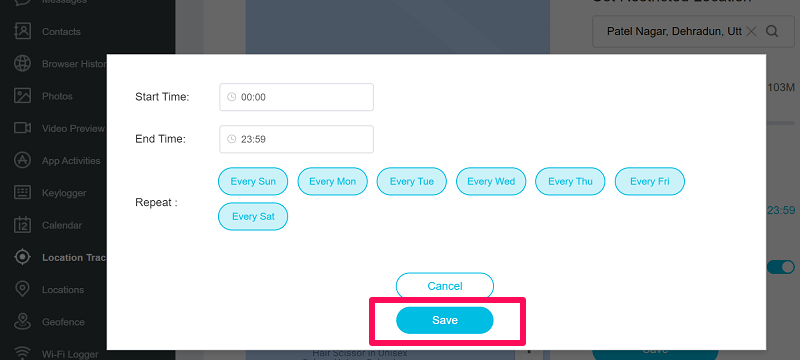Toggle the Every Sun repeat option
The image size is (800, 360).
click(x=253, y=182)
